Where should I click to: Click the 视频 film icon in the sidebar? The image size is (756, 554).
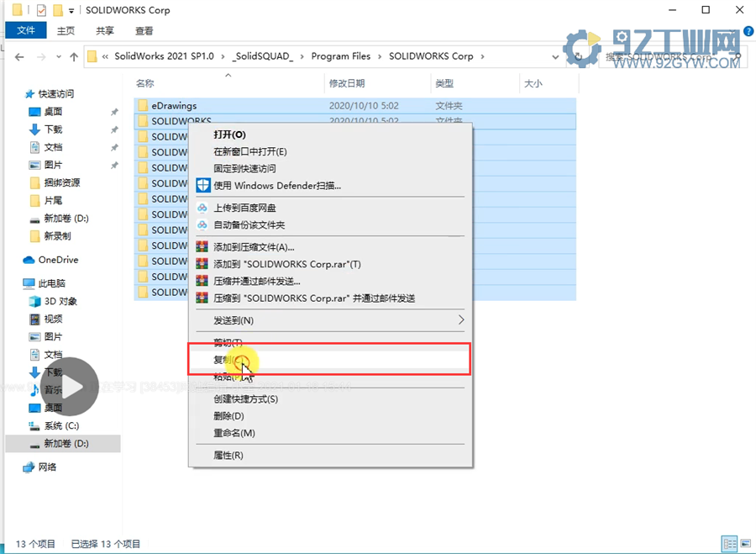point(34,319)
